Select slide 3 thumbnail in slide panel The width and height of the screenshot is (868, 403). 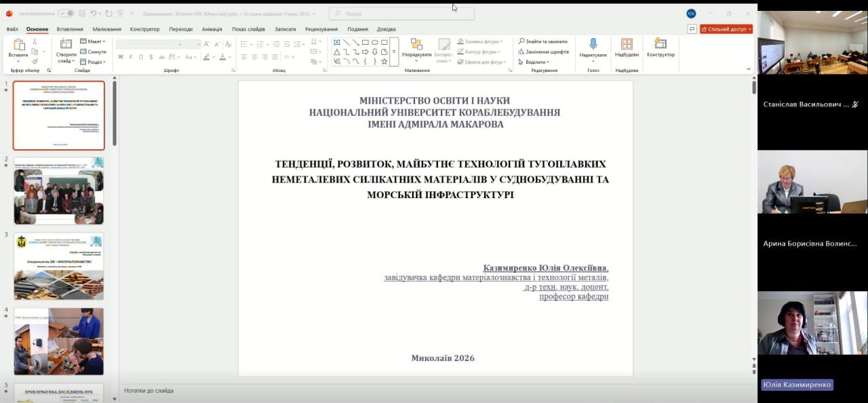(x=59, y=266)
